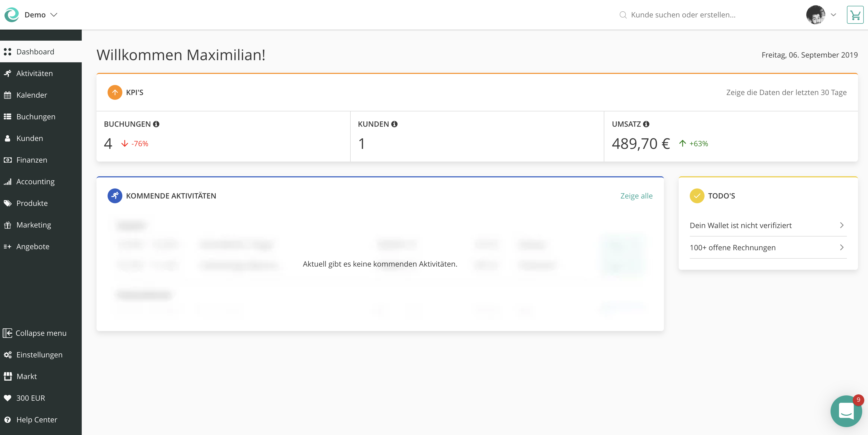Expand the Demo account dropdown
This screenshot has height=435, width=868.
54,15
